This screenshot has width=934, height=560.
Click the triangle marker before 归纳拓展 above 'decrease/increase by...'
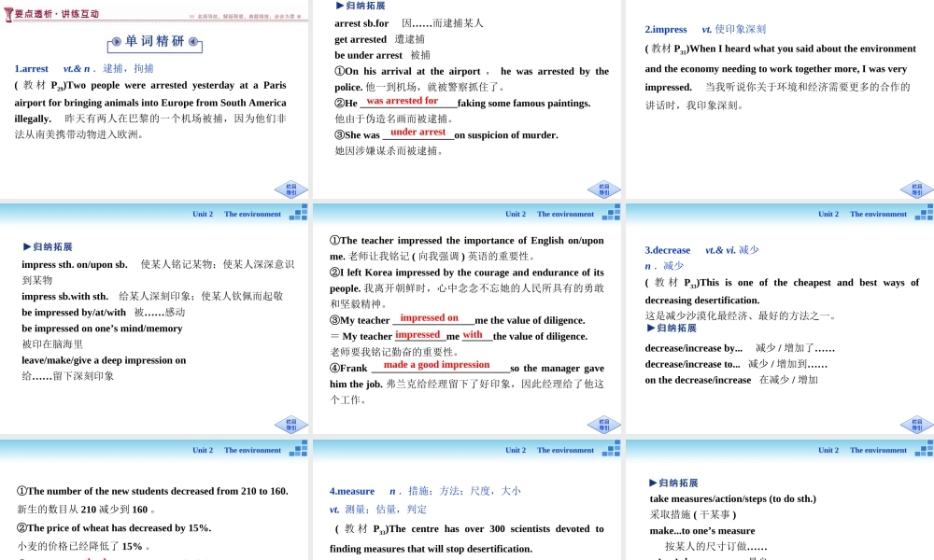tap(651, 328)
